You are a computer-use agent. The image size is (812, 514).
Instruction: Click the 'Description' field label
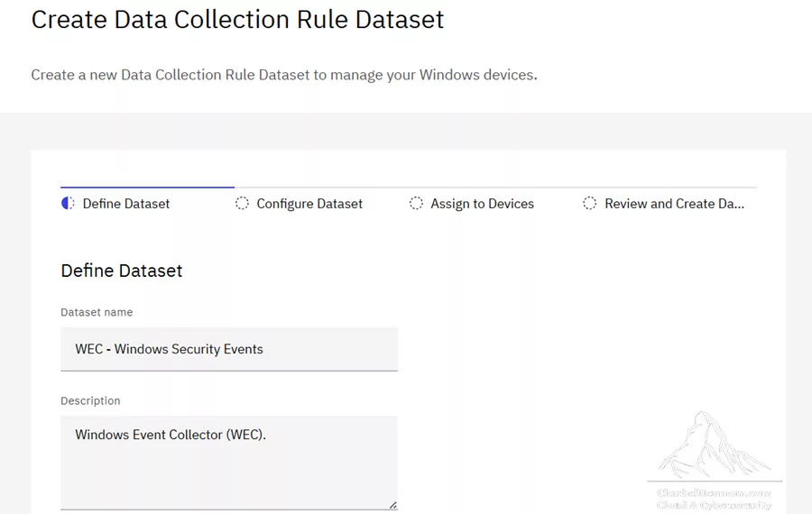point(90,400)
